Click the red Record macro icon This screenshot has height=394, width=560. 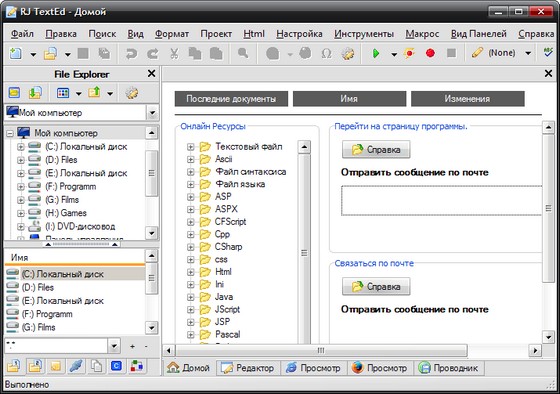430,54
